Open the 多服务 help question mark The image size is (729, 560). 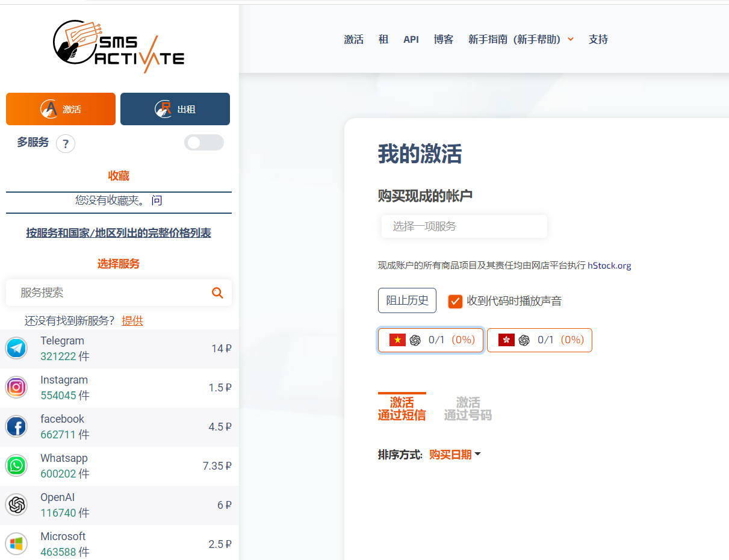pyautogui.click(x=65, y=143)
